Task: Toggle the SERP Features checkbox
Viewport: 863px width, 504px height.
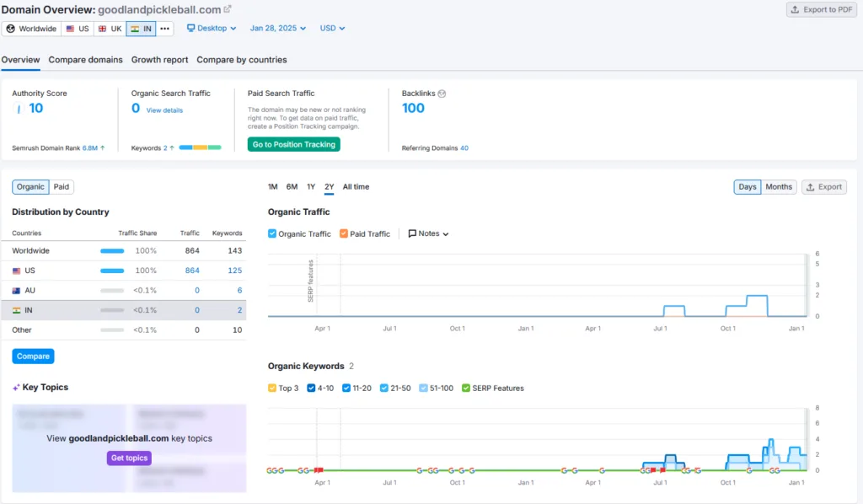Action: point(465,388)
